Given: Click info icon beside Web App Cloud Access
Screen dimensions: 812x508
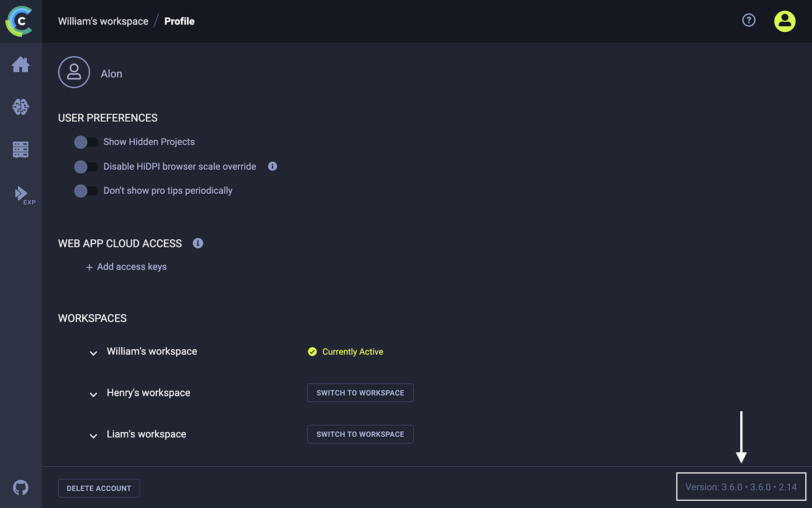Looking at the screenshot, I should coord(198,243).
